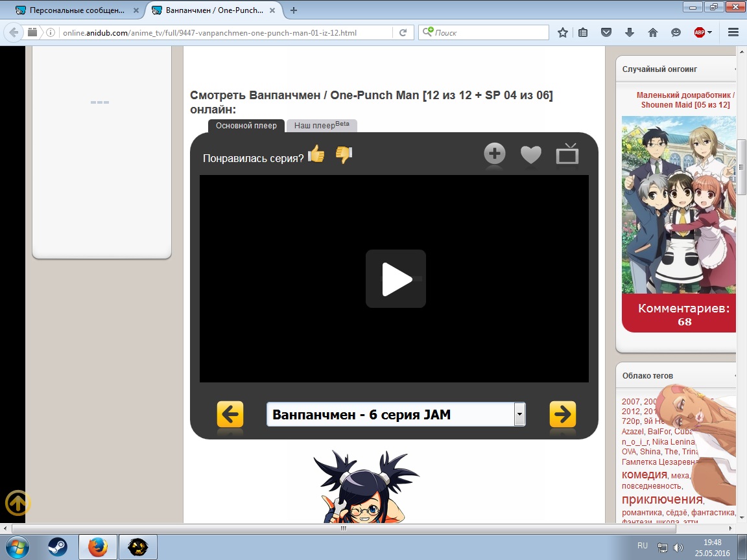The image size is (747, 560).
Task: Click the vertical scrollbar thumb
Action: click(742, 167)
